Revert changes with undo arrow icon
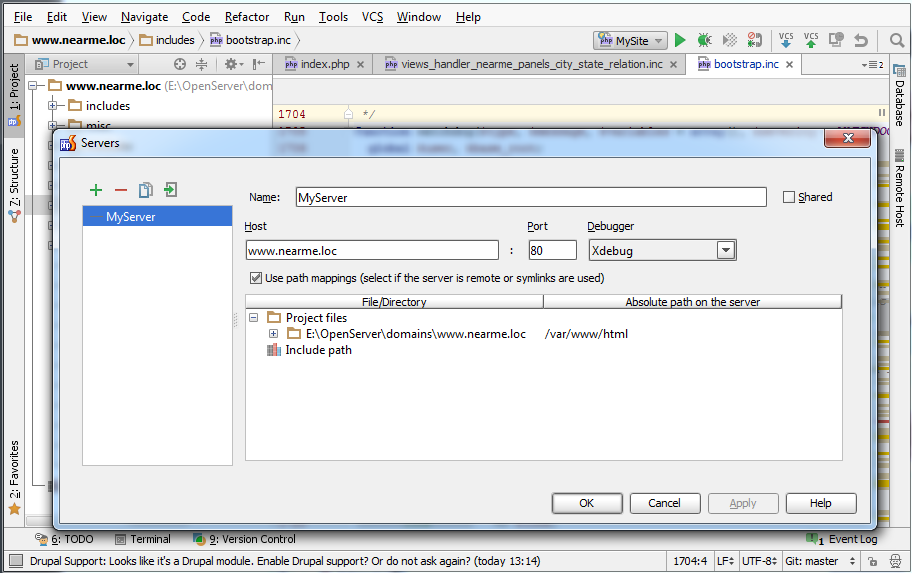Image resolution: width=912 pixels, height=573 pixels. [x=861, y=41]
